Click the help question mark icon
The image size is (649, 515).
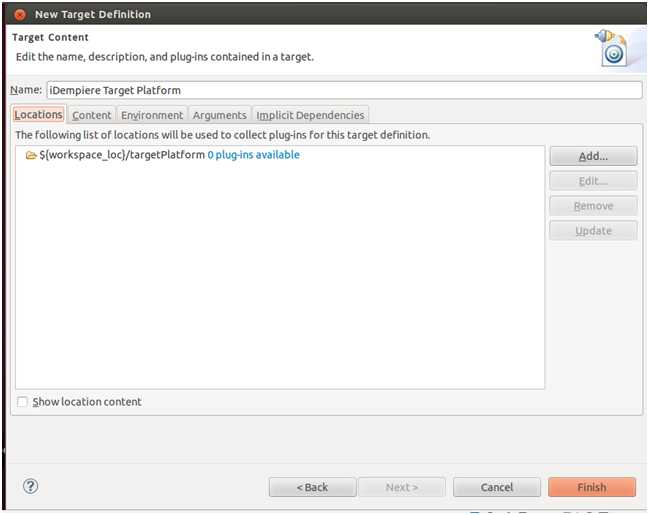point(30,486)
